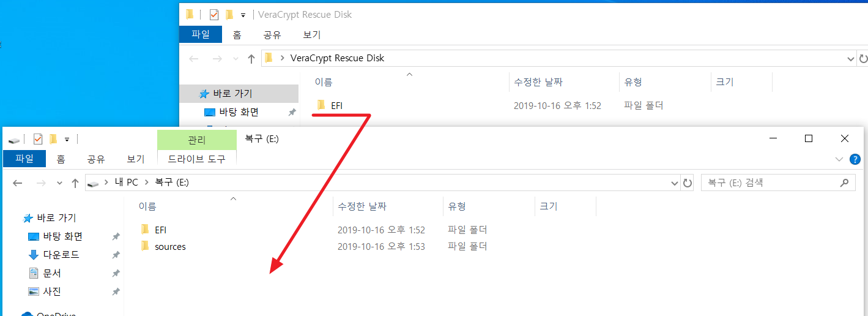This screenshot has width=868, height=316.
Task: Click the forward arrow in the 복구 (E:) window
Action: pyautogui.click(x=41, y=183)
